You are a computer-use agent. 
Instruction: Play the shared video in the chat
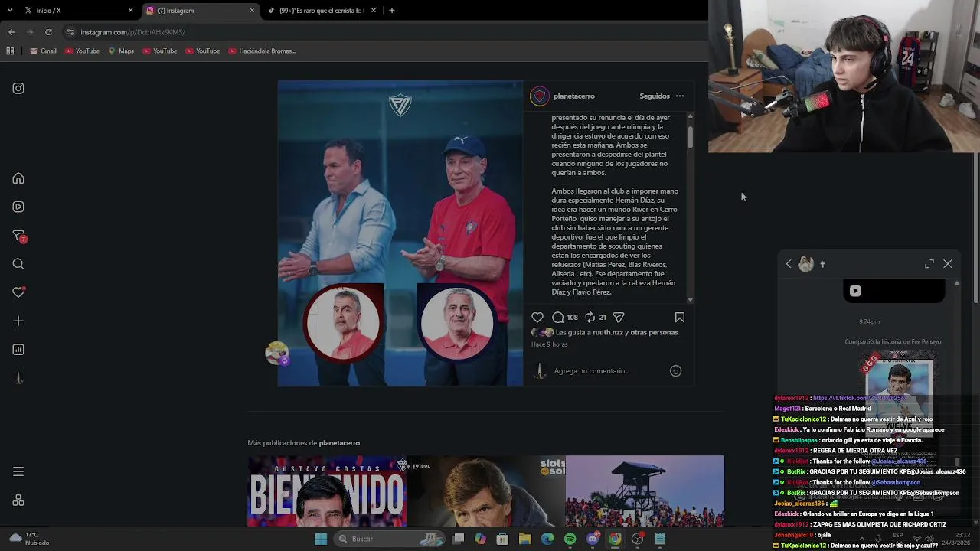pyautogui.click(x=855, y=291)
